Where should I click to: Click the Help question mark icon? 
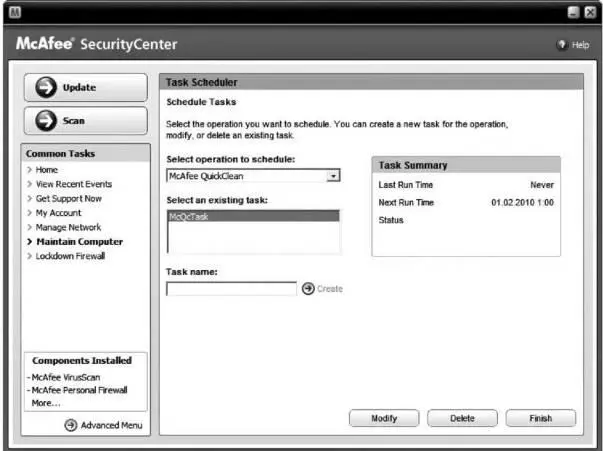pos(562,45)
